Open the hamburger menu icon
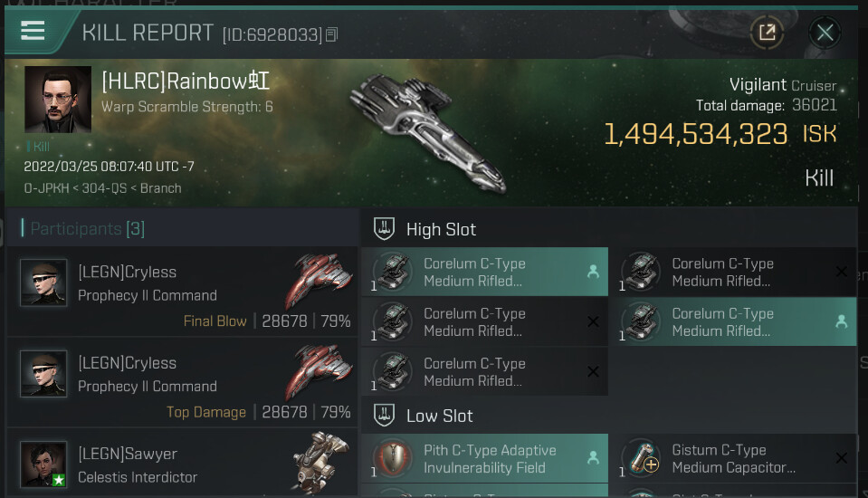This screenshot has height=498, width=868. [33, 31]
